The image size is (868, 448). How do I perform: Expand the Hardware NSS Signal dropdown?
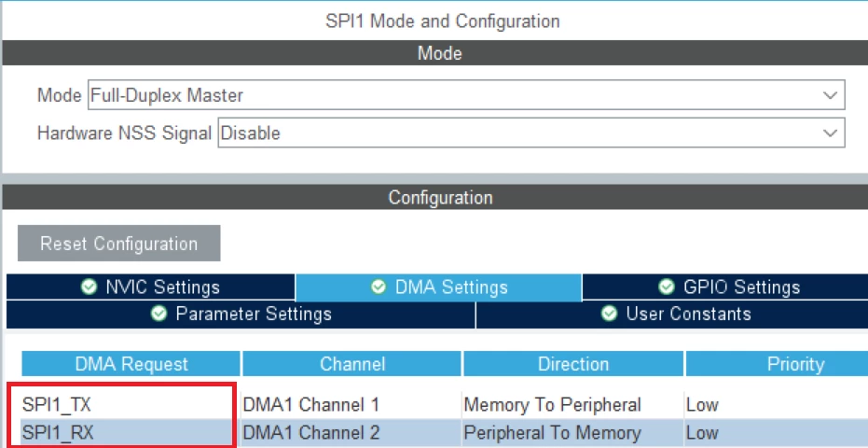[531, 133]
